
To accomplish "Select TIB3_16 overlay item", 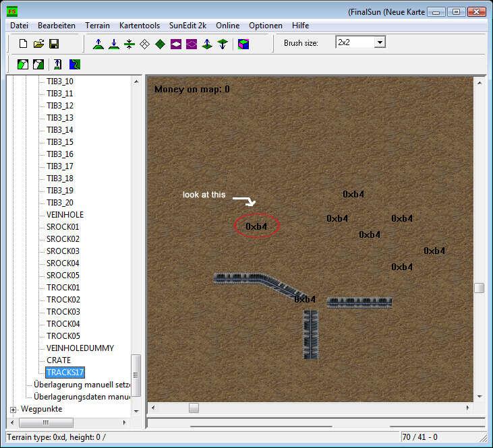I will tap(60, 154).
